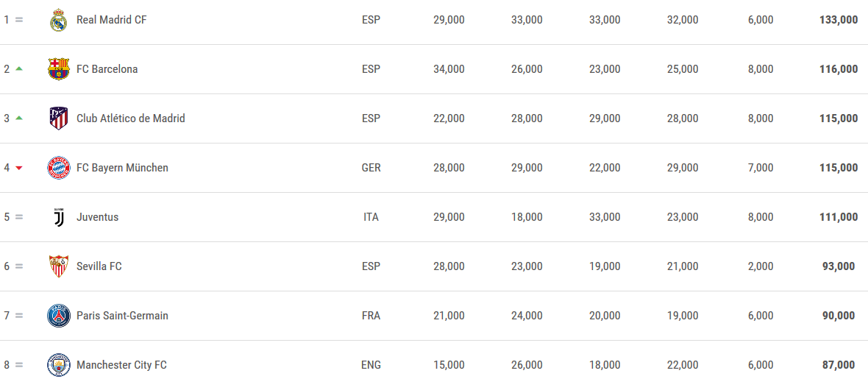This screenshot has width=868, height=379.
Task: Click the Real Madrid CF crest
Action: coord(59,21)
